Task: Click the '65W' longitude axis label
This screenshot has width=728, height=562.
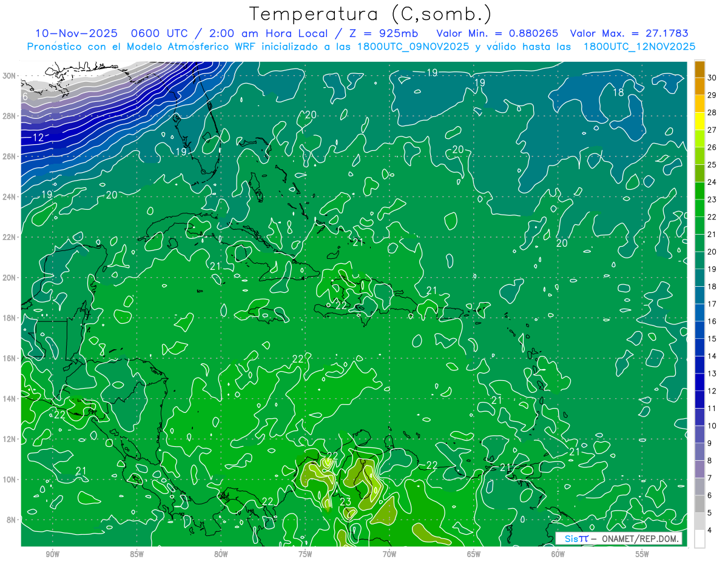Action: (474, 554)
